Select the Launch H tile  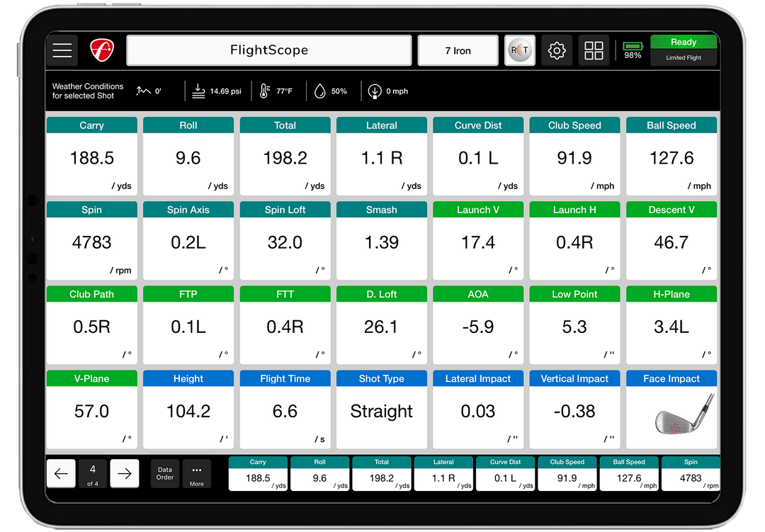click(574, 241)
